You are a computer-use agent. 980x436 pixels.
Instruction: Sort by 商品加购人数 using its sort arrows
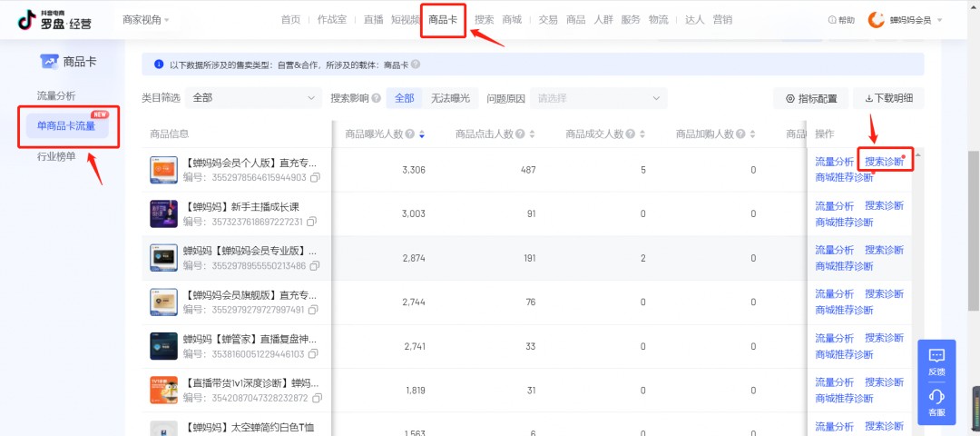(x=752, y=134)
